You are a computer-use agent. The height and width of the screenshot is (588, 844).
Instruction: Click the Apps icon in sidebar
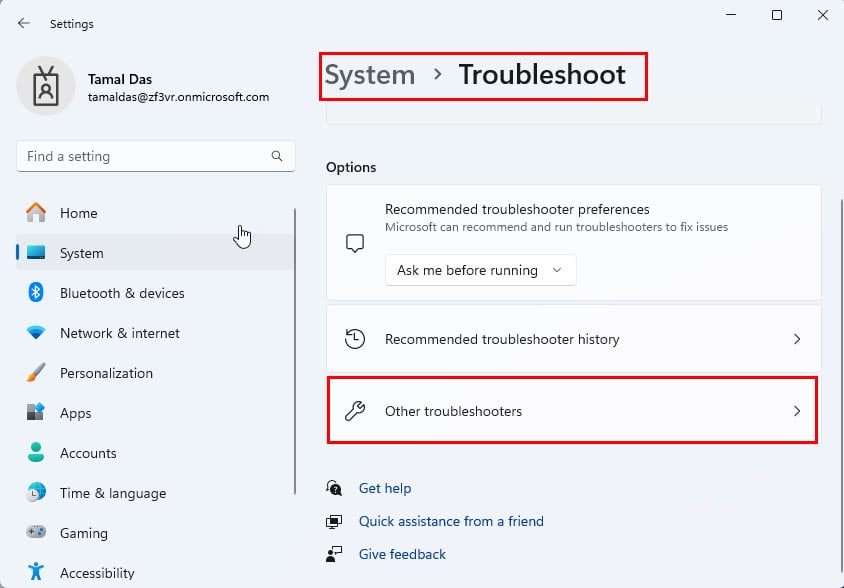tap(36, 412)
